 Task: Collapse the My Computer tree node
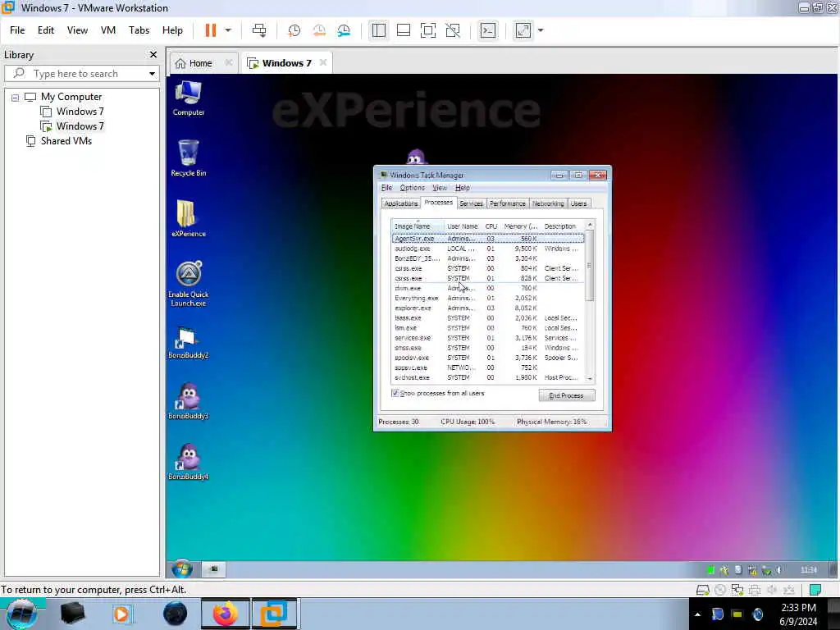(15, 98)
